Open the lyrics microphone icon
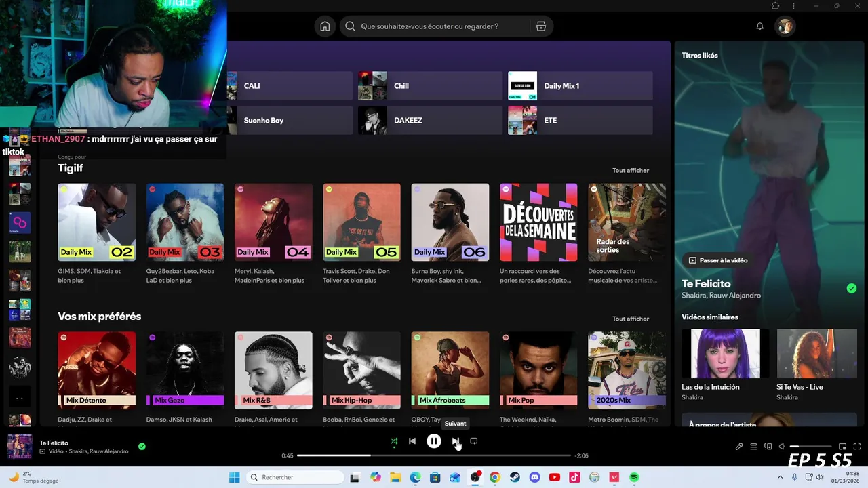The height and width of the screenshot is (488, 868). click(x=739, y=447)
